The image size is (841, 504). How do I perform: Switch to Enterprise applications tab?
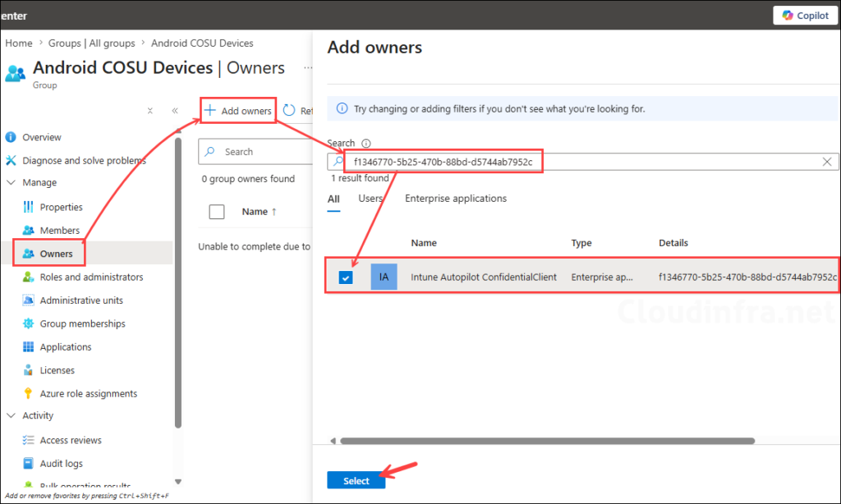pyautogui.click(x=456, y=199)
